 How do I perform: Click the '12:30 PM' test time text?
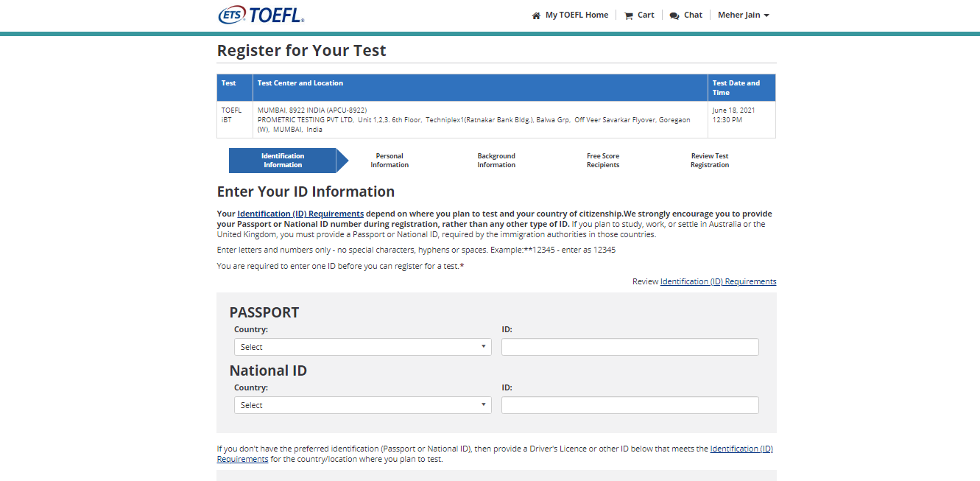pos(727,120)
